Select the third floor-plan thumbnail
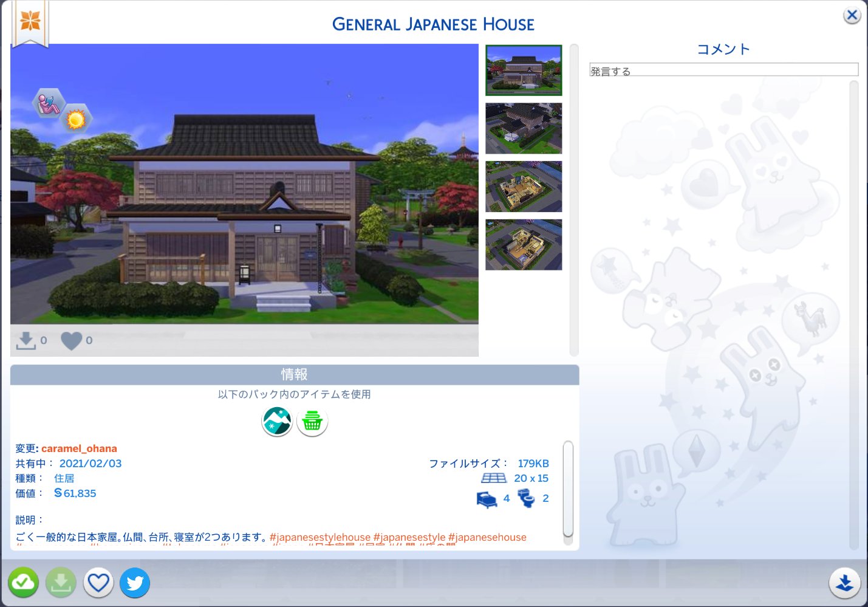Image resolution: width=868 pixels, height=607 pixels. point(524,187)
